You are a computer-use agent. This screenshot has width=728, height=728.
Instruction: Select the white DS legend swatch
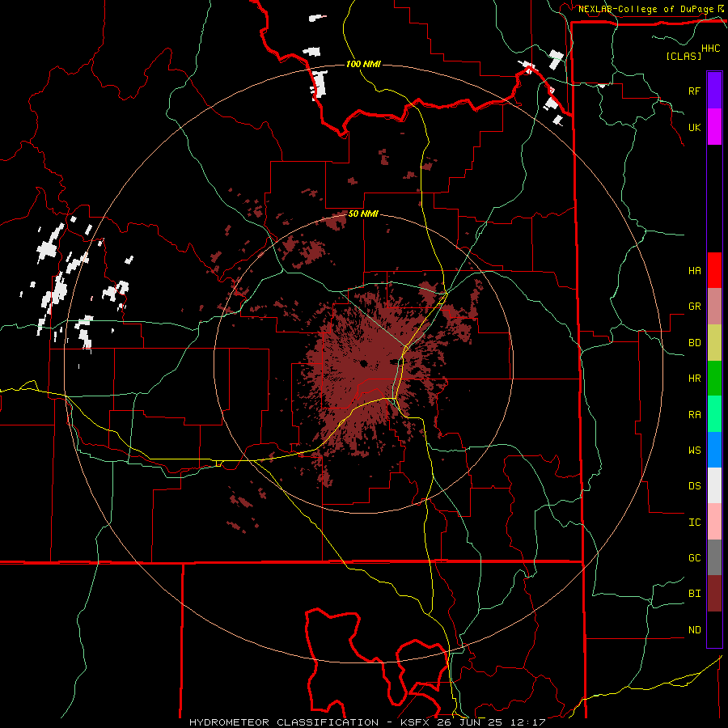[714, 485]
